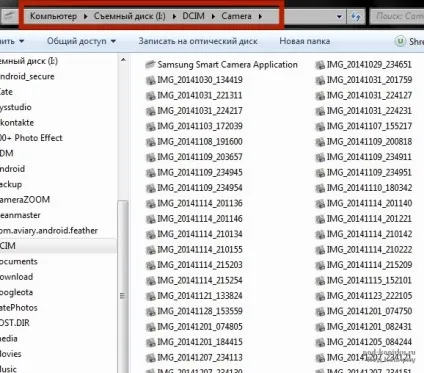Click the refresh button beside address bar
424x373 pixels.
pyautogui.click(x=356, y=16)
